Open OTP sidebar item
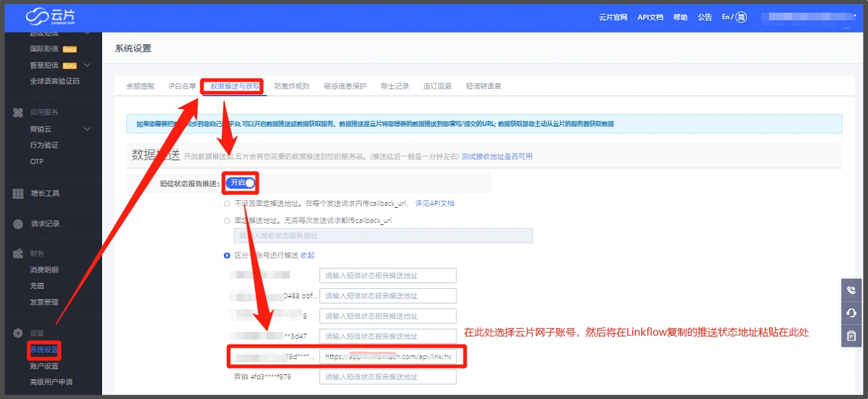The height and width of the screenshot is (399, 868). (36, 161)
